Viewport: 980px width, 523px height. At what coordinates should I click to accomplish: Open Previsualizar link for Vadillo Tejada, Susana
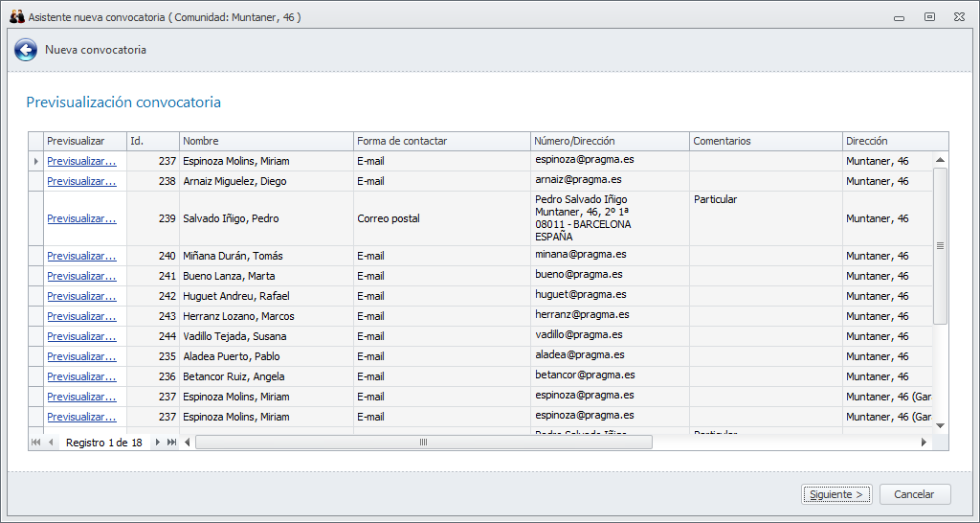81,336
